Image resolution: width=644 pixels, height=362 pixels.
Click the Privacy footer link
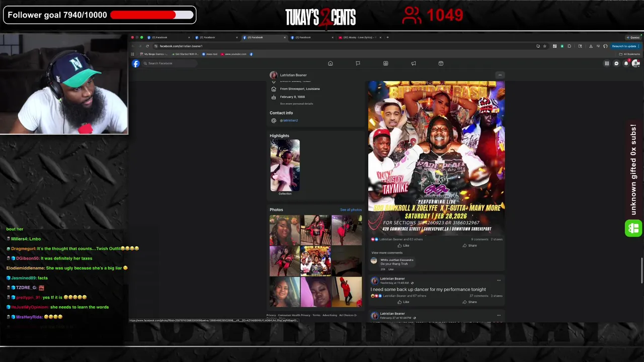(271, 315)
